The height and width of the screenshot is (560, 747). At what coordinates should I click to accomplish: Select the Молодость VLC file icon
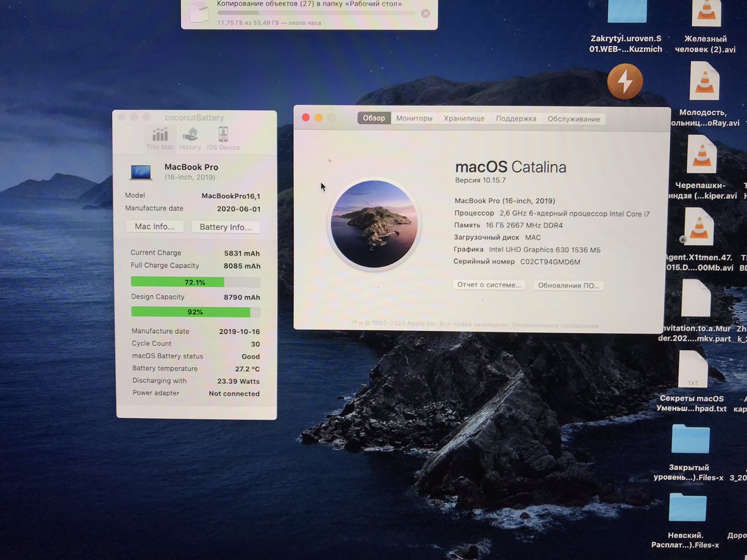tap(705, 81)
